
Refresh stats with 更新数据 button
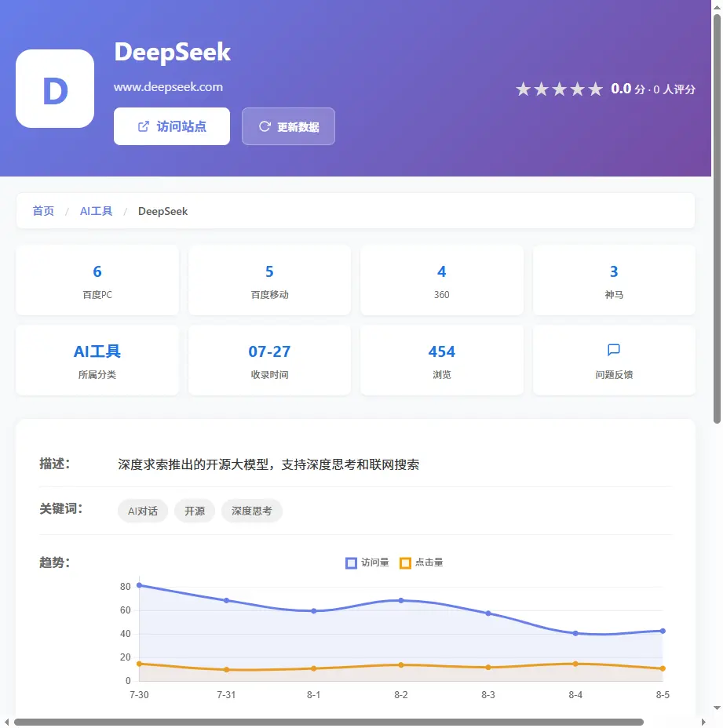(x=288, y=126)
